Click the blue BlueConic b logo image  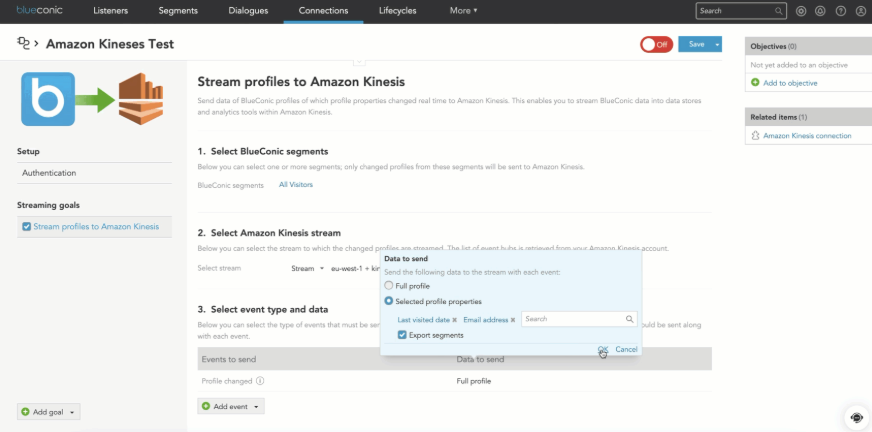click(x=48, y=99)
